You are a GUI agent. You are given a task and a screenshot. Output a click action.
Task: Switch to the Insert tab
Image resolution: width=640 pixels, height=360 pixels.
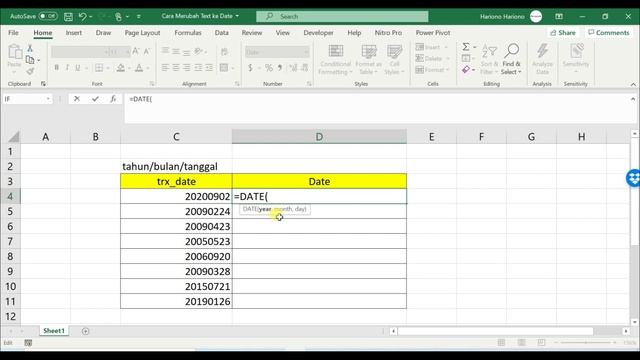click(73, 33)
